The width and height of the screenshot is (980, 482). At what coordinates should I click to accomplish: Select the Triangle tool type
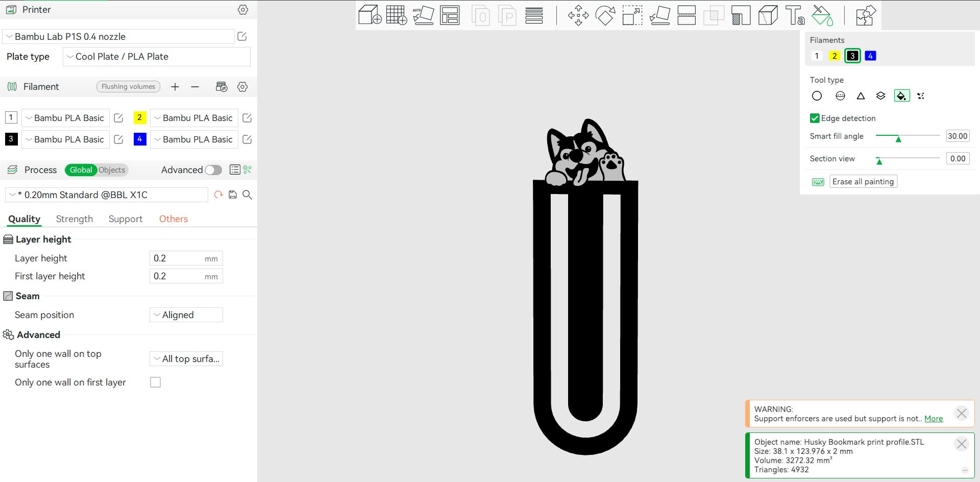(861, 96)
